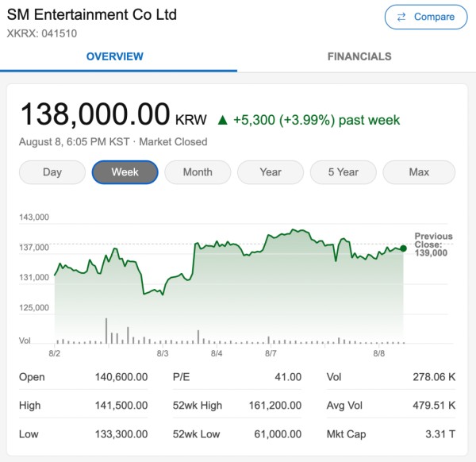Click the Avg Vol row label
This screenshot has width=476, height=462.
coord(344,406)
